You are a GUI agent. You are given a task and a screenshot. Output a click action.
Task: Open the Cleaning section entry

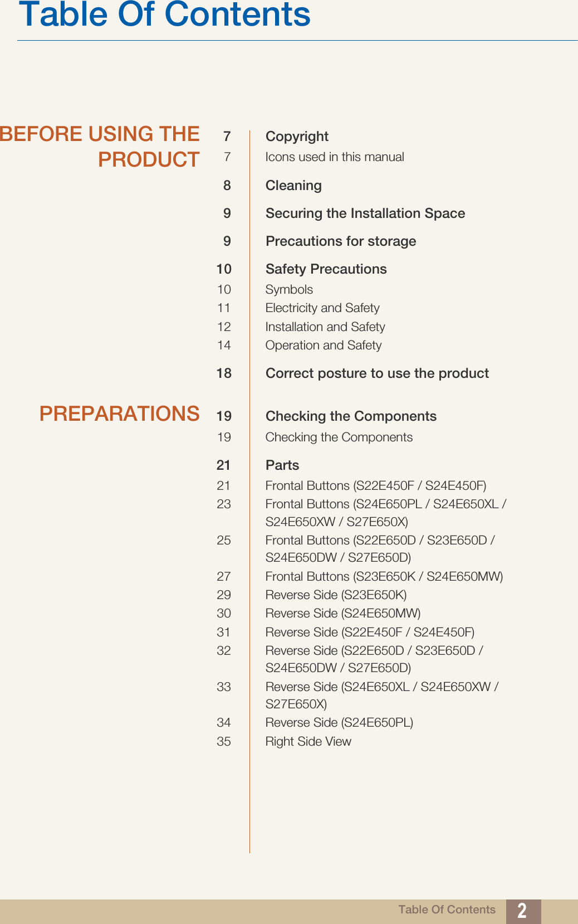point(293,186)
